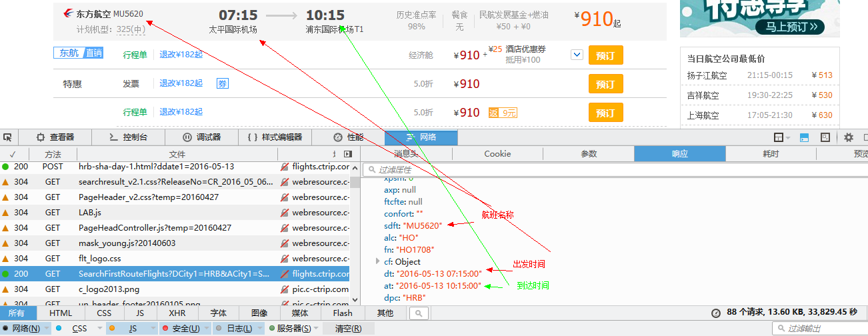The height and width of the screenshot is (336, 868).
Task: Toggle XHR request type filter
Action: [x=177, y=313]
